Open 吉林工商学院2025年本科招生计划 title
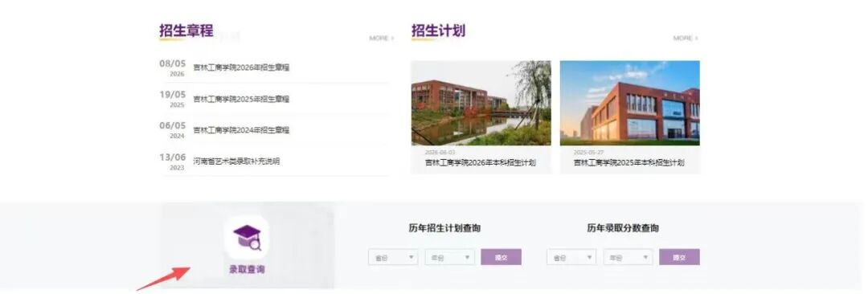The image size is (868, 294). click(628, 163)
